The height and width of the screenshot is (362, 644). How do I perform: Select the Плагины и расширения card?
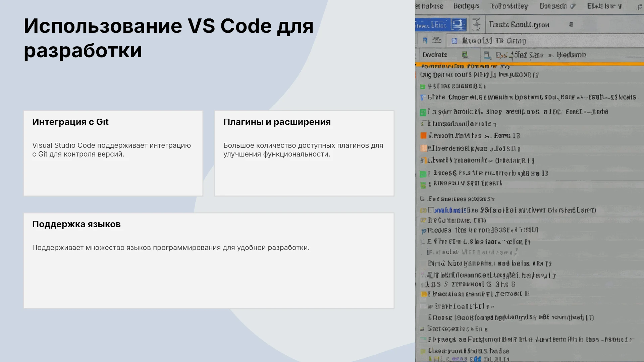[304, 153]
